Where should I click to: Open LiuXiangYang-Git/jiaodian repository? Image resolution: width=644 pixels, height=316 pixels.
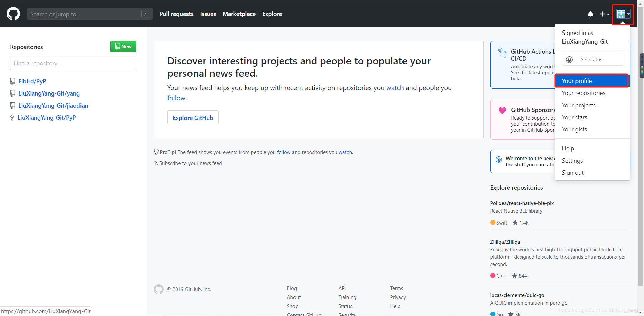pyautogui.click(x=53, y=106)
